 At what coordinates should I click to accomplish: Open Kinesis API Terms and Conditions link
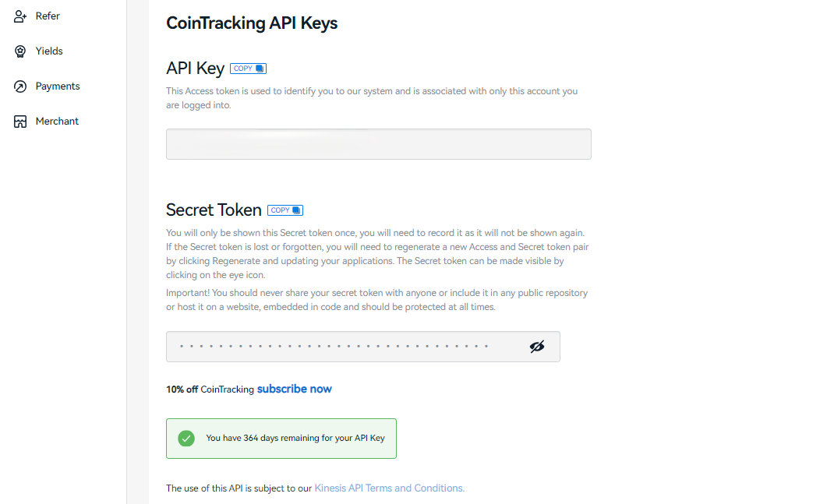click(389, 488)
